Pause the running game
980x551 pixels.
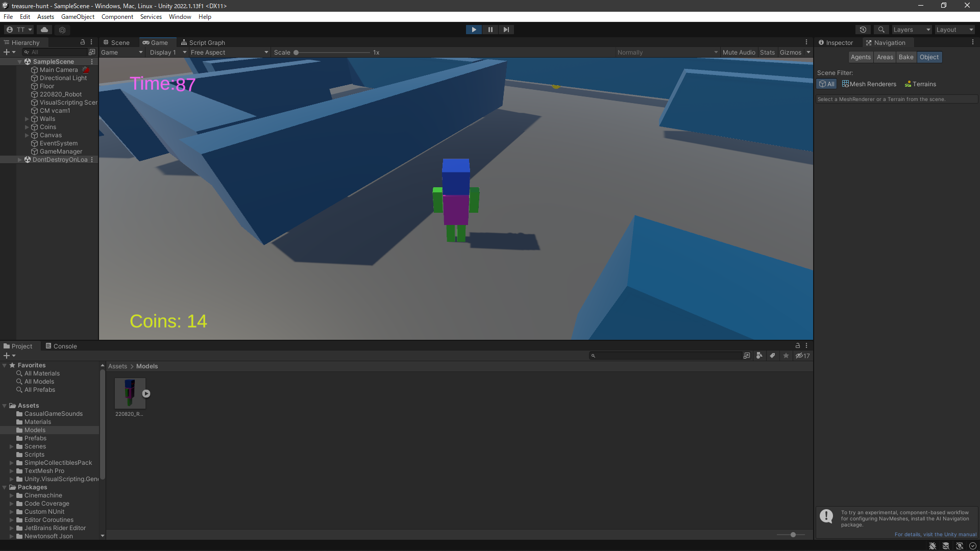(490, 30)
